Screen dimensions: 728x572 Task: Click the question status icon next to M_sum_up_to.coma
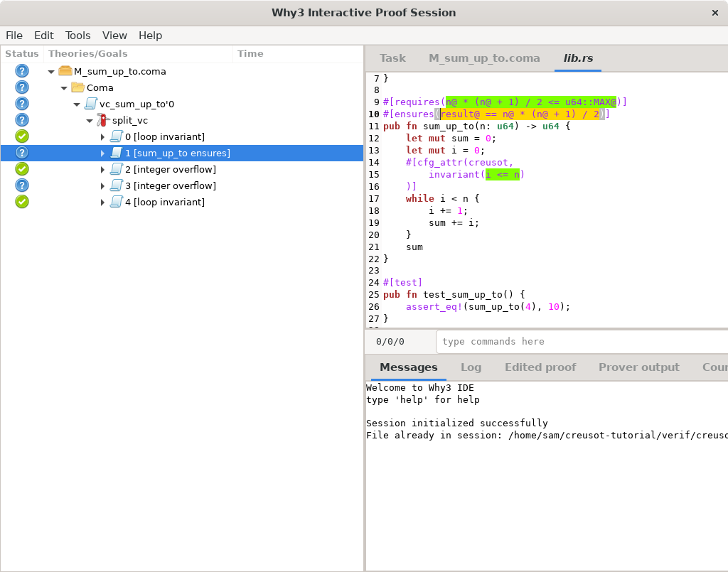coord(21,71)
